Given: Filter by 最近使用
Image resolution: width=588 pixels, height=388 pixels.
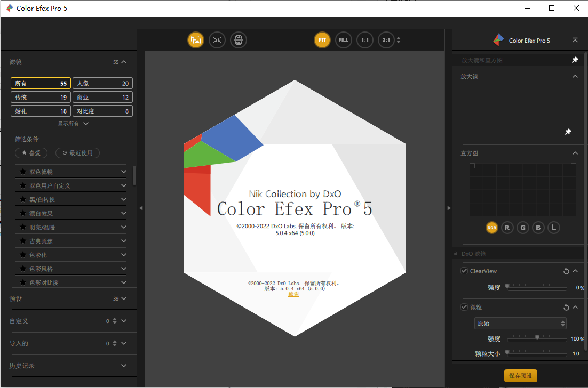Looking at the screenshot, I should (x=77, y=153).
